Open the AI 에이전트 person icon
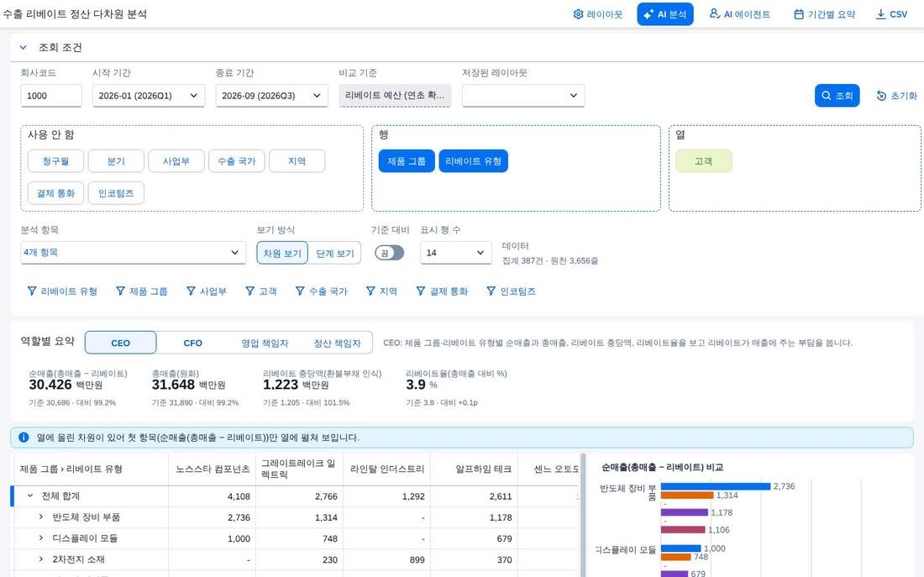This screenshot has height=577, width=924. pos(714,13)
